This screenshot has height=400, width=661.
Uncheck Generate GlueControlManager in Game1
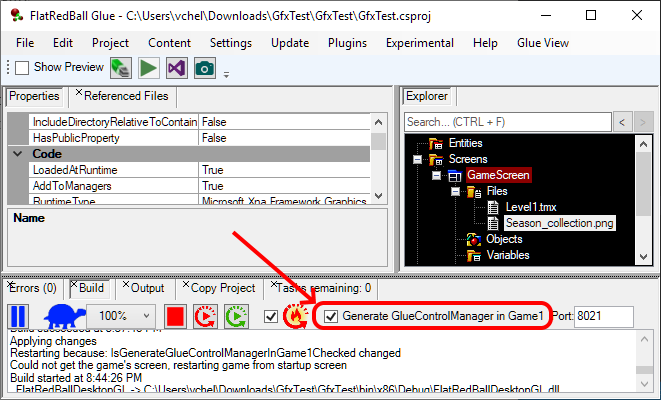pos(331,316)
